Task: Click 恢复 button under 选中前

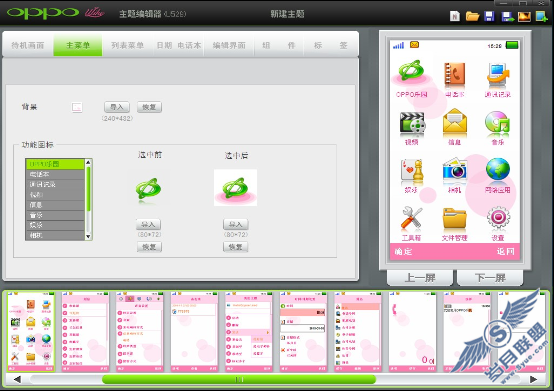Action: pos(149,247)
